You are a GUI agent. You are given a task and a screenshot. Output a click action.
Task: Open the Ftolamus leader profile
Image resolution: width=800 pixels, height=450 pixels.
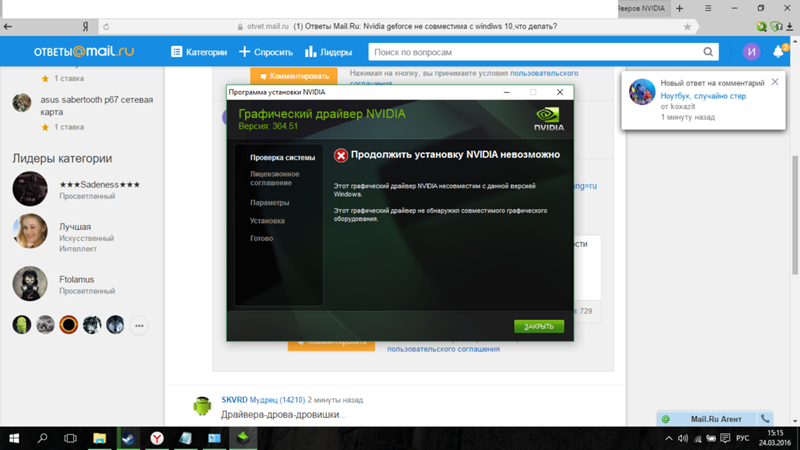point(77,280)
